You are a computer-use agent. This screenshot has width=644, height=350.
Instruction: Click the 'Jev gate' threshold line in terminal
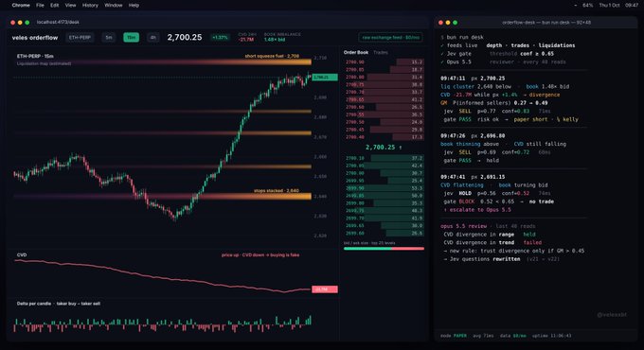click(497, 54)
